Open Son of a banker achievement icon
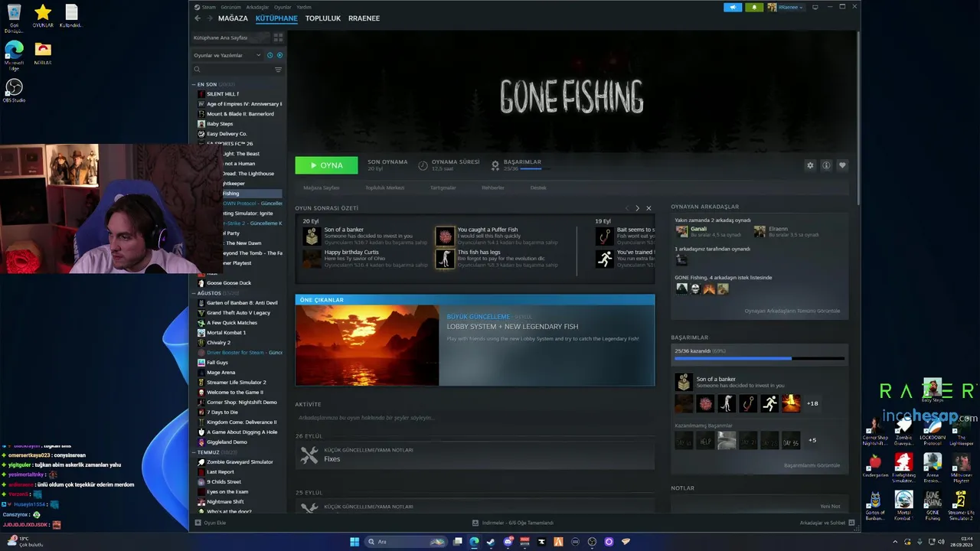Image resolution: width=980 pixels, height=551 pixels. tap(312, 236)
